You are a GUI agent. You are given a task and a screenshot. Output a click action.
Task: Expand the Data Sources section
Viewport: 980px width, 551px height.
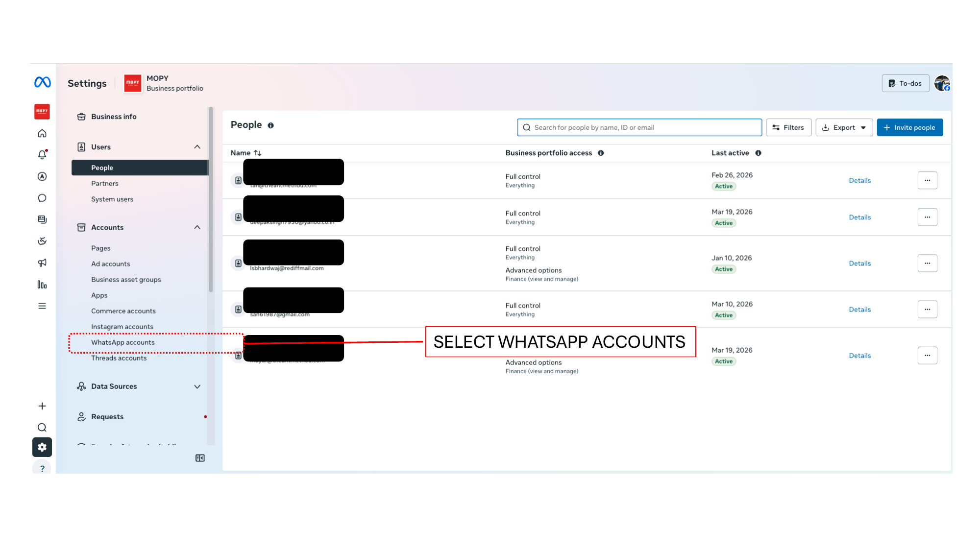[x=197, y=386]
